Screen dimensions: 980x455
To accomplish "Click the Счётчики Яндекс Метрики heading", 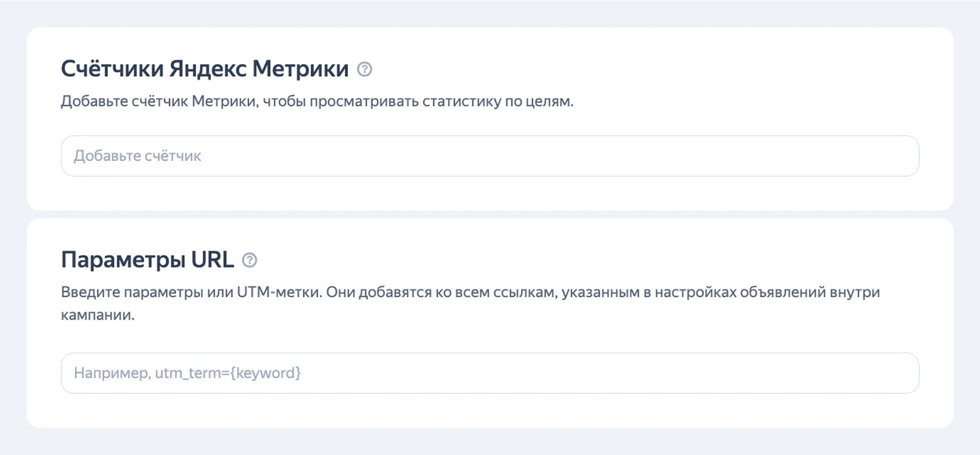I will click(204, 69).
